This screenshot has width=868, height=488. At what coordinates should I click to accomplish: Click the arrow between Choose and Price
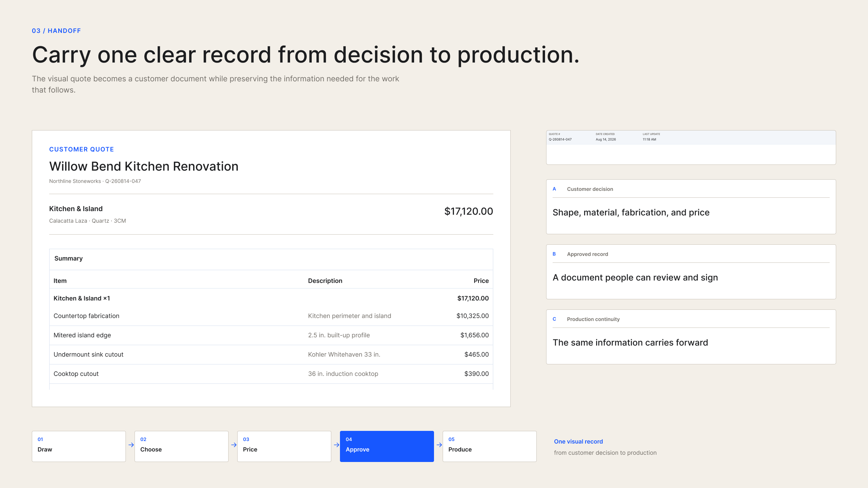[234, 445]
